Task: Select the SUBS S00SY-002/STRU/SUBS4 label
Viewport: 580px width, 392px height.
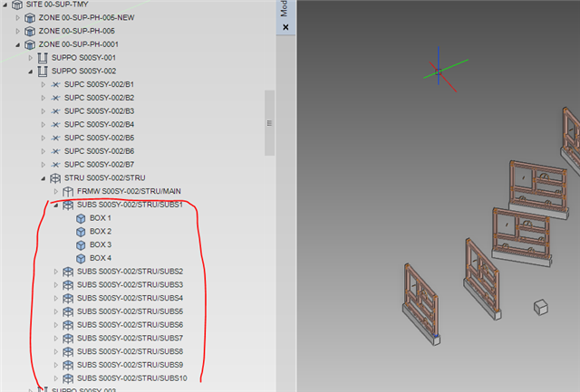Action: [x=130, y=298]
